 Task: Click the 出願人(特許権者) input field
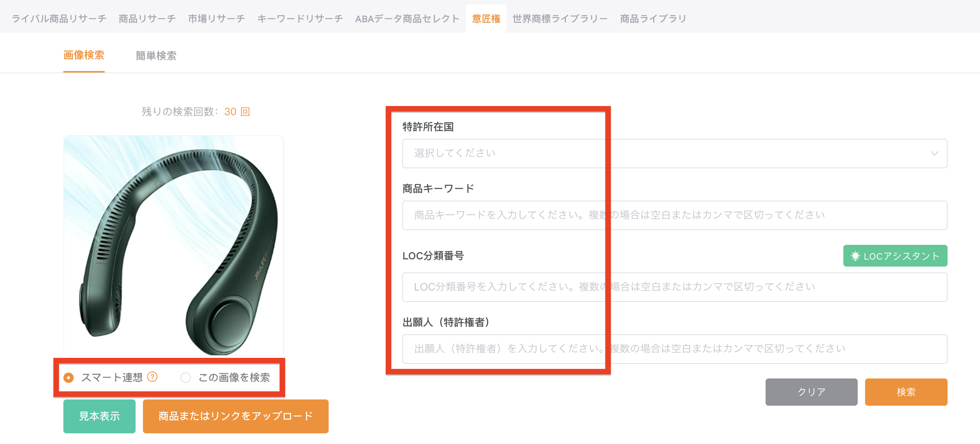click(x=675, y=349)
